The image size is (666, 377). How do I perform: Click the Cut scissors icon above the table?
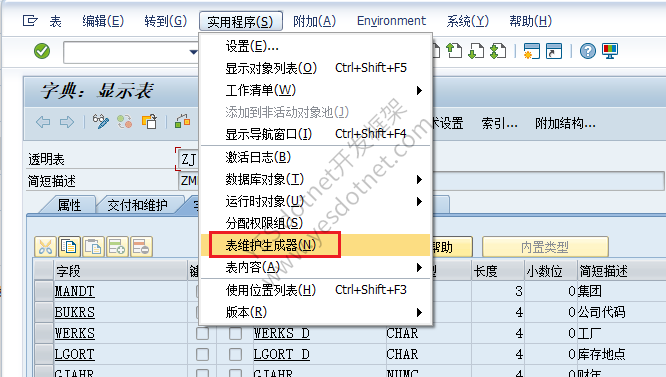tap(45, 247)
